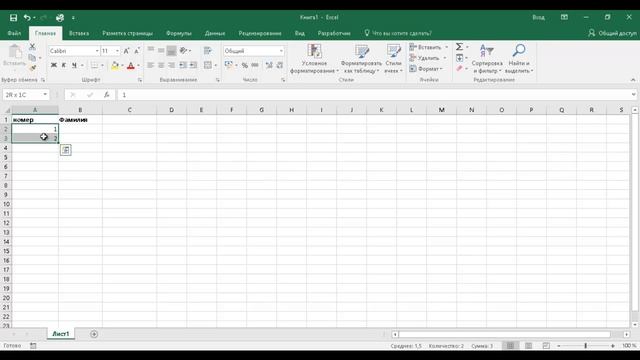Screen dimensions: 640x360
Task: Switch to the Формулы tab
Action: tap(179, 33)
